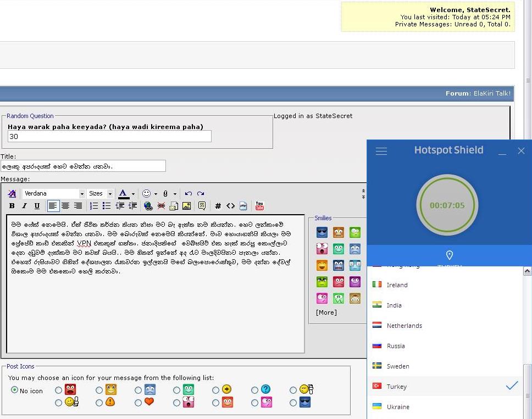This screenshot has width=532, height=419.
Task: Wrap selection in Quote tags
Action: coord(202,206)
